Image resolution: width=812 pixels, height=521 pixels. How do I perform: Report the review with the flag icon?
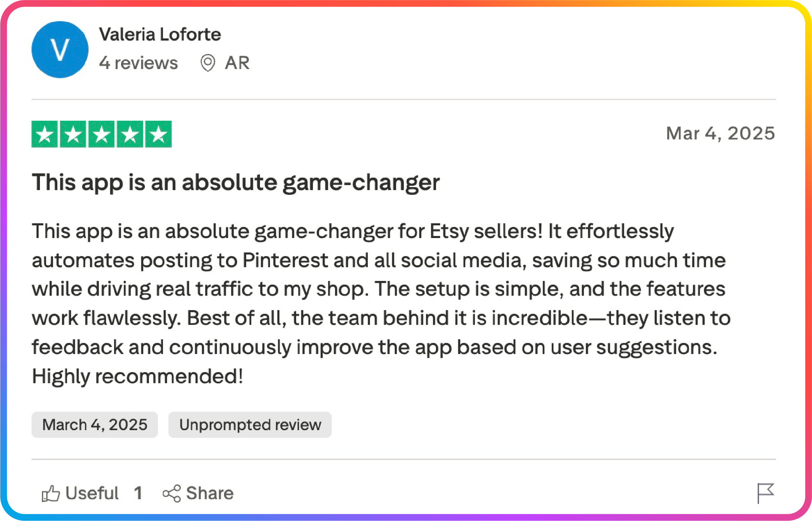(x=765, y=493)
